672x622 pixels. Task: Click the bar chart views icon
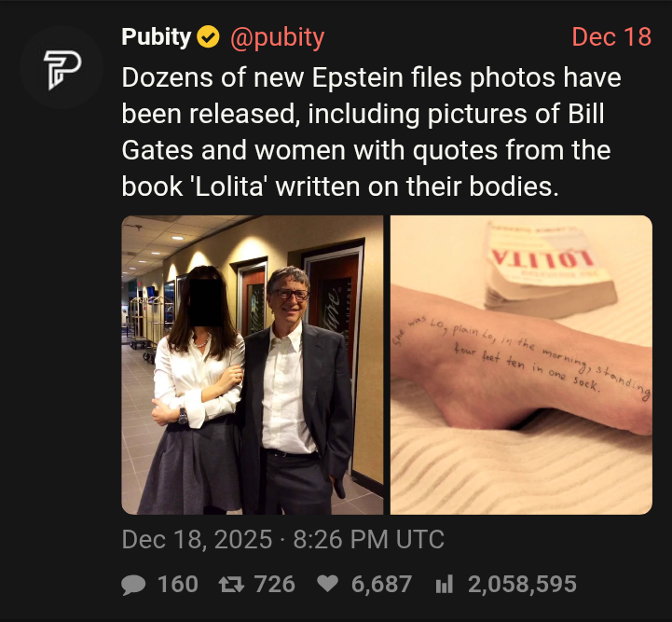tap(445, 585)
